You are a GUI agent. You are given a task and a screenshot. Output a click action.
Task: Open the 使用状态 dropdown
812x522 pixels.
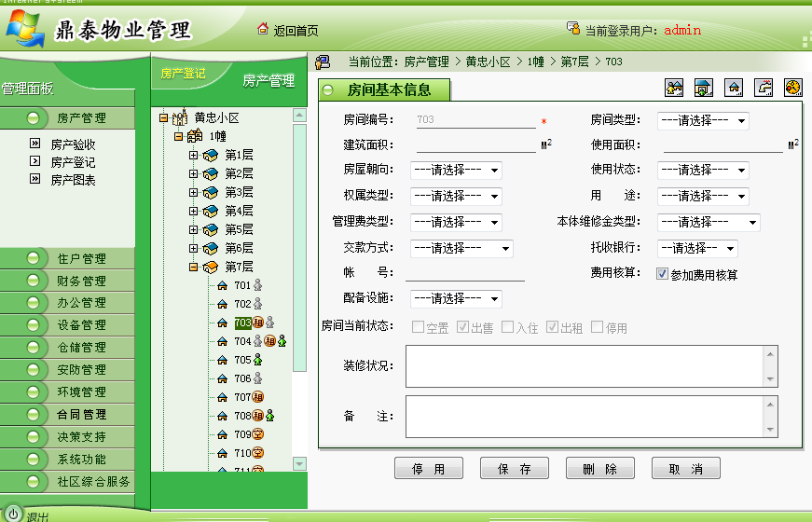click(x=703, y=170)
